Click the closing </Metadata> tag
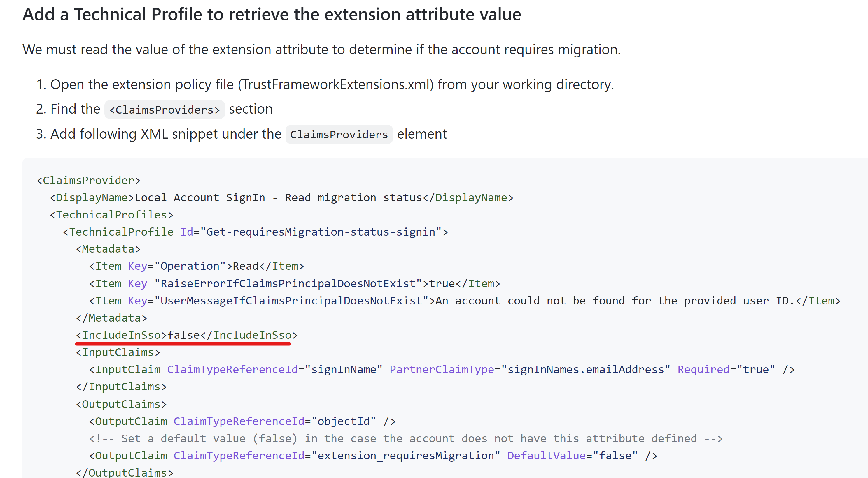This screenshot has height=478, width=868. (x=111, y=318)
